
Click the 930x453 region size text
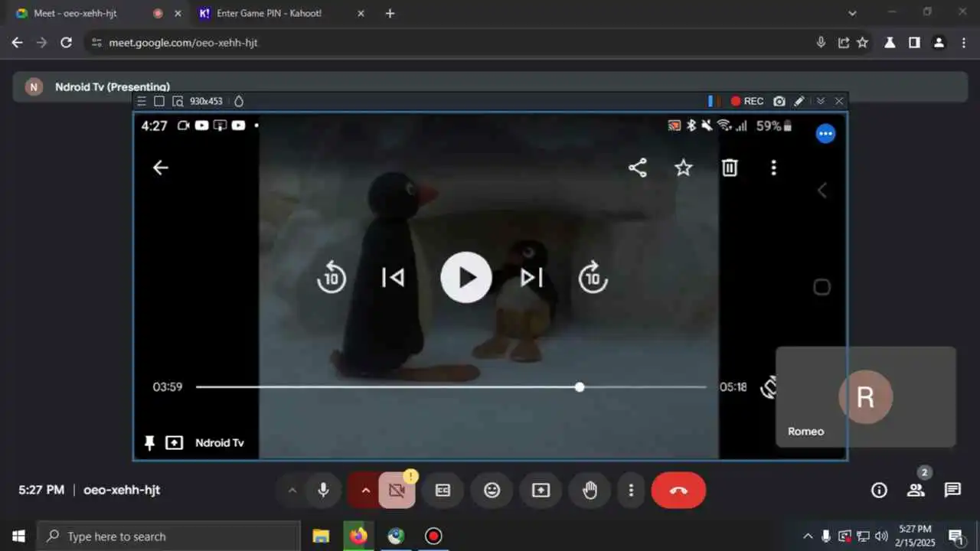(x=206, y=101)
